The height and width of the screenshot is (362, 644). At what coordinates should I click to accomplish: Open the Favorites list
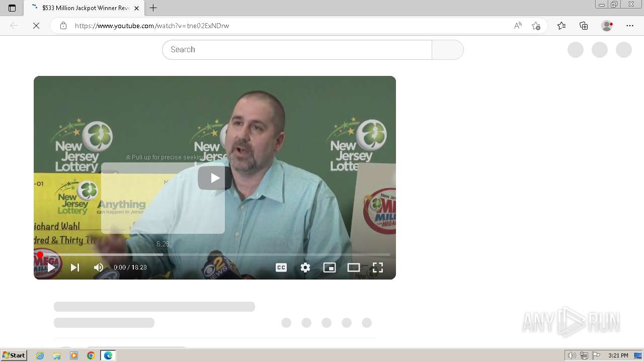coord(561,26)
